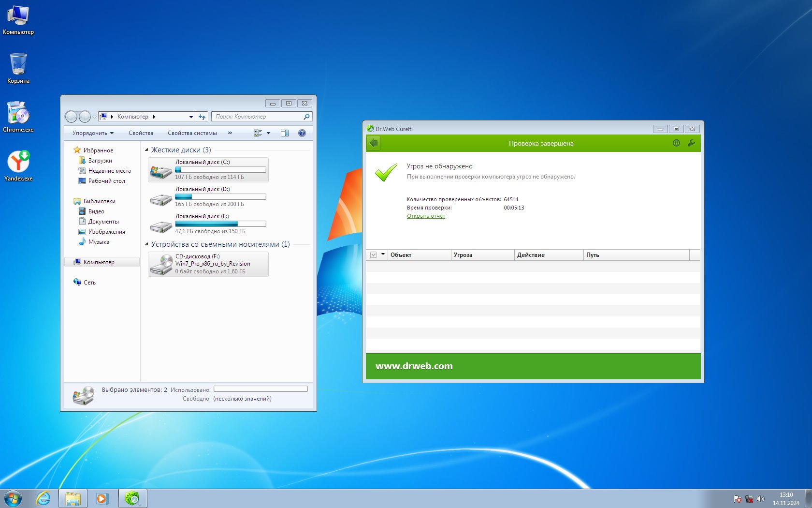Open Dr.Web settings wrench icon
812x508 pixels.
point(691,143)
